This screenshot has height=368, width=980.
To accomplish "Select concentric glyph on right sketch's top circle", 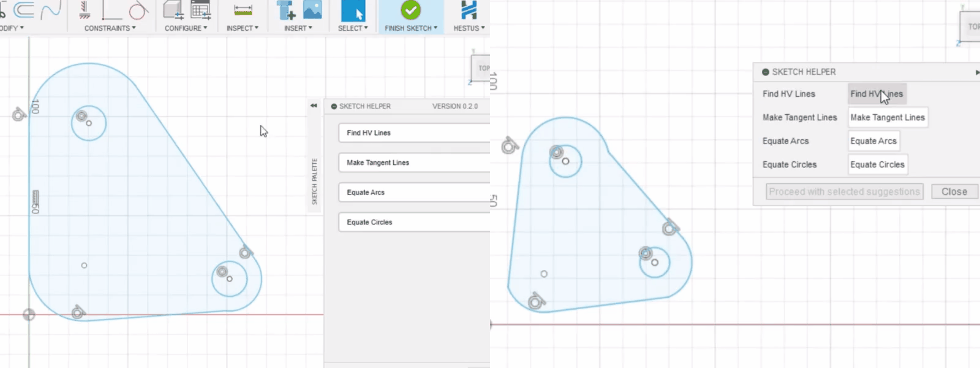I will 556,152.
